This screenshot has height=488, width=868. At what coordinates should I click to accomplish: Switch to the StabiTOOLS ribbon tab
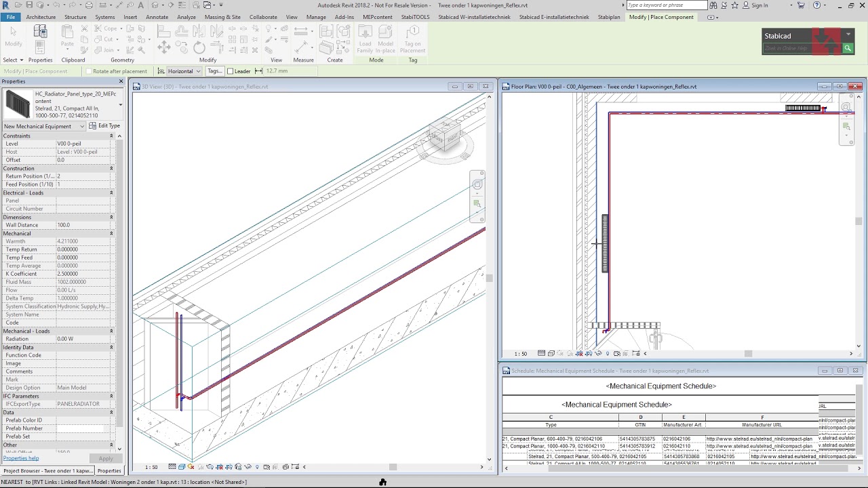point(416,17)
